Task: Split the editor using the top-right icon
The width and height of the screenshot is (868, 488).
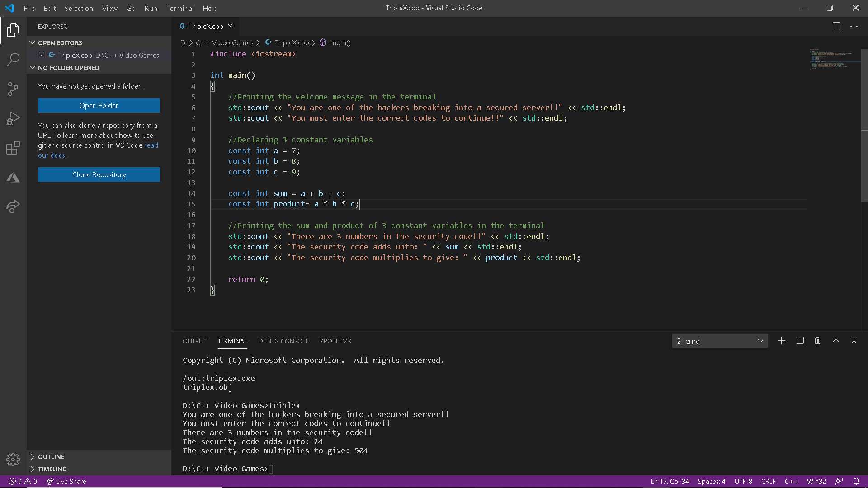Action: 836,26
